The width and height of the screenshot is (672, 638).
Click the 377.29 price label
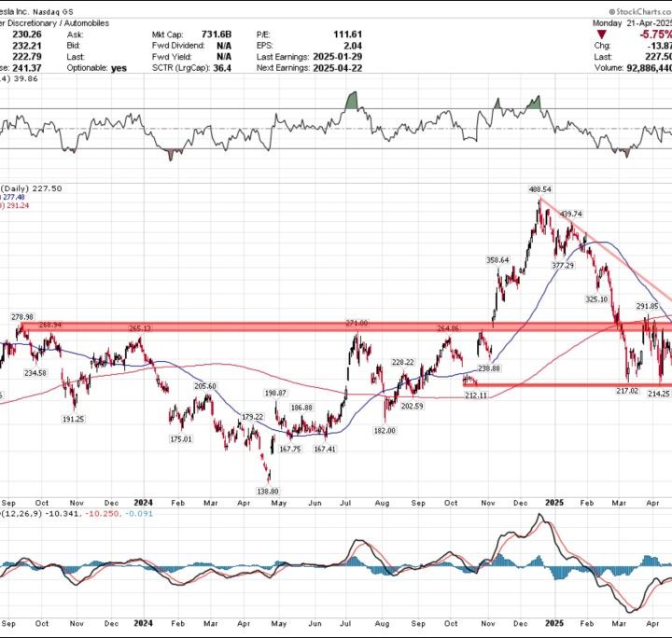pyautogui.click(x=563, y=266)
